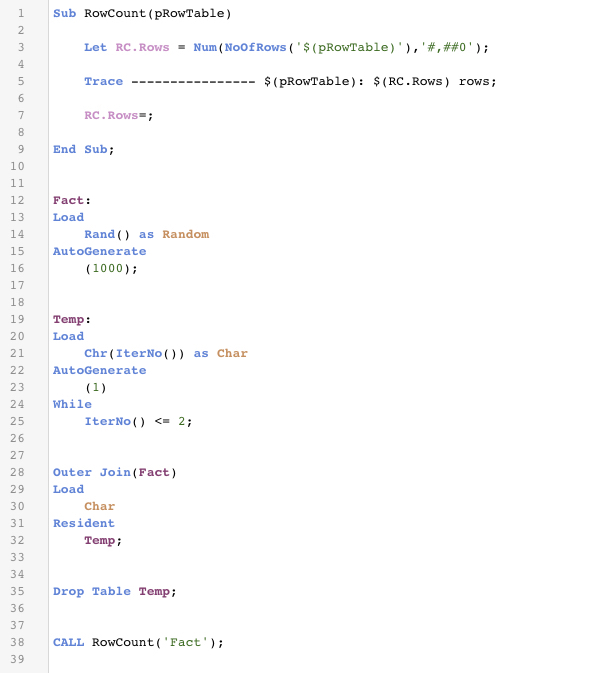Click 'NoOfRows' function name on line 3
The height and width of the screenshot is (673, 589).
(x=255, y=47)
